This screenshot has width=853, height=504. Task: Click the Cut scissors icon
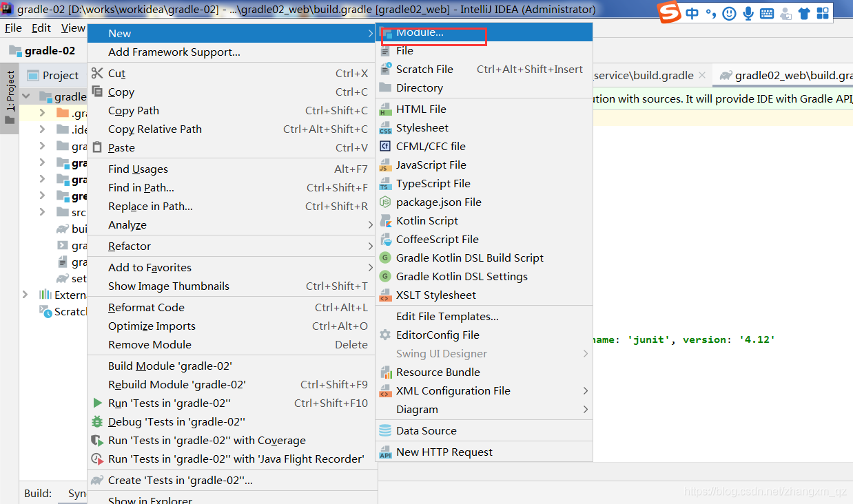click(97, 74)
